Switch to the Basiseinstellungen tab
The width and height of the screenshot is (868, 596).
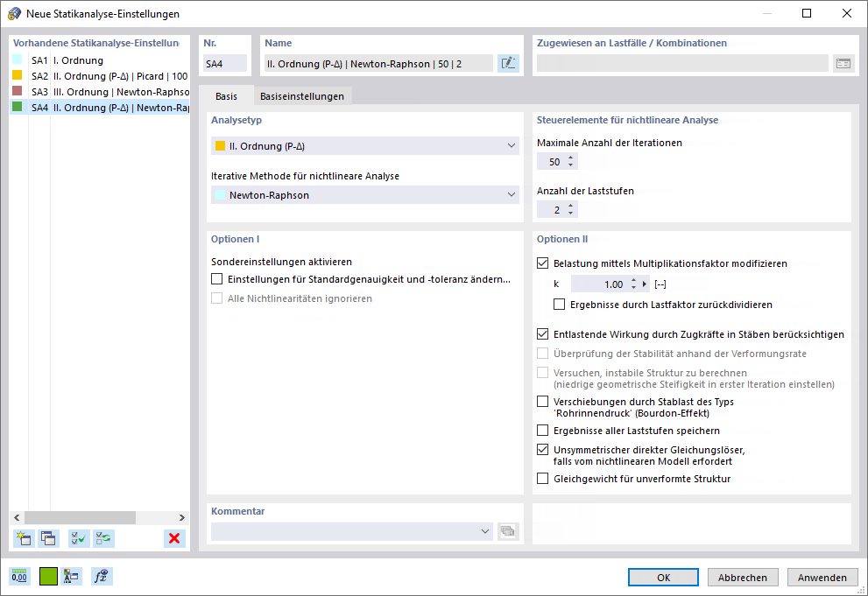pyautogui.click(x=302, y=96)
